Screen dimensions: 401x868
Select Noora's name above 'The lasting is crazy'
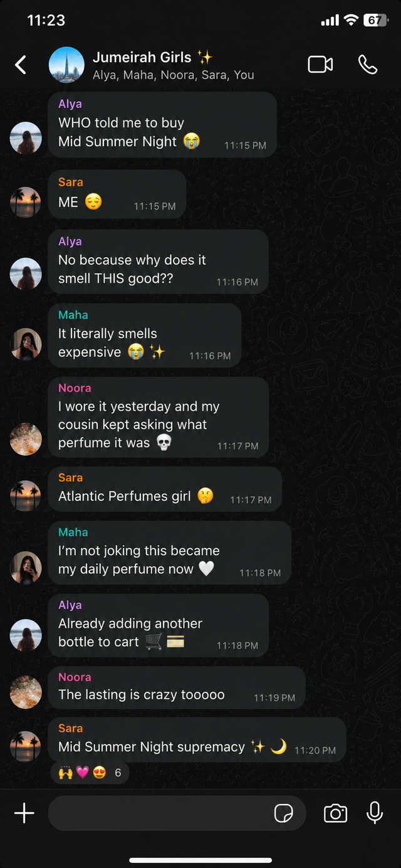tap(75, 677)
